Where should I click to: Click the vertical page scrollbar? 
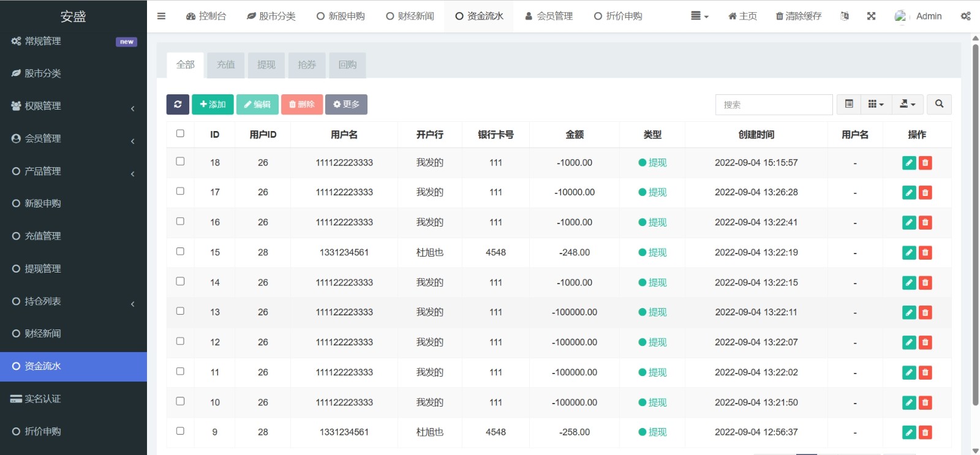coord(975,220)
